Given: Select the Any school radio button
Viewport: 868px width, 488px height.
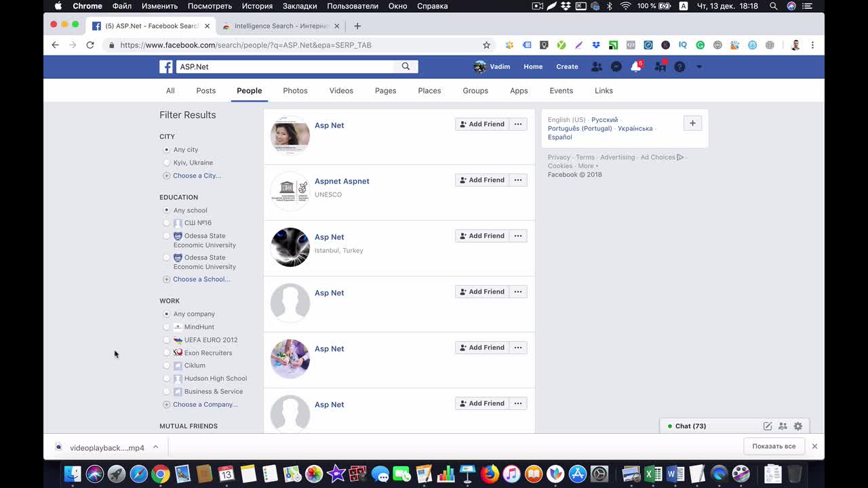Looking at the screenshot, I should [x=167, y=210].
